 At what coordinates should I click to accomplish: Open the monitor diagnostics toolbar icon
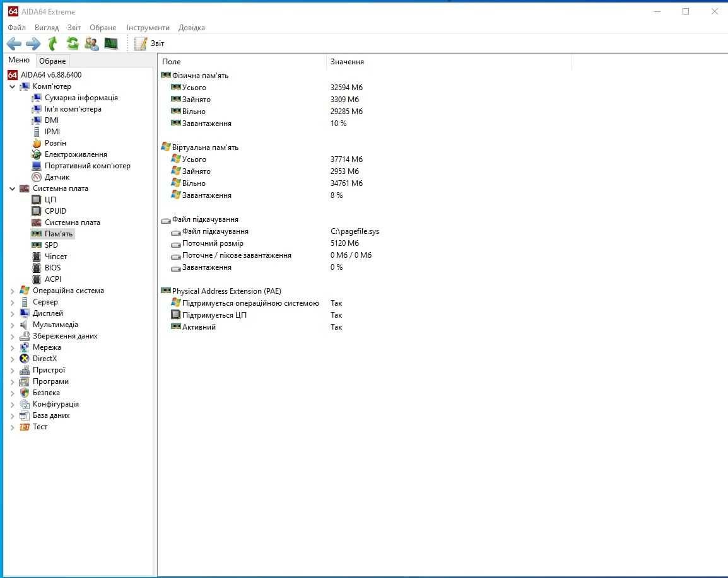[111, 43]
